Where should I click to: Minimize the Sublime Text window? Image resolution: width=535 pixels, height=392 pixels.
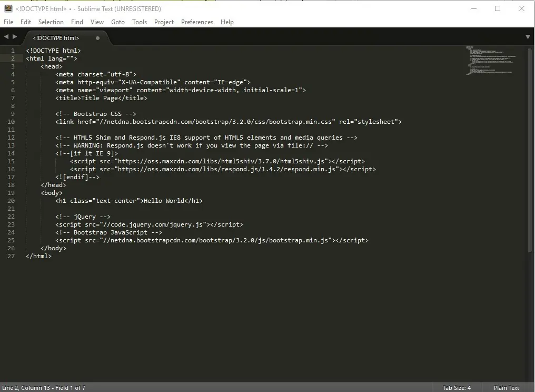click(473, 8)
